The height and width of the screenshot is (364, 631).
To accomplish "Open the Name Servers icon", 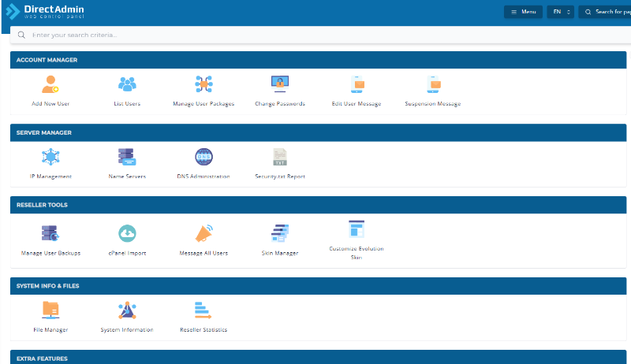I will [127, 157].
